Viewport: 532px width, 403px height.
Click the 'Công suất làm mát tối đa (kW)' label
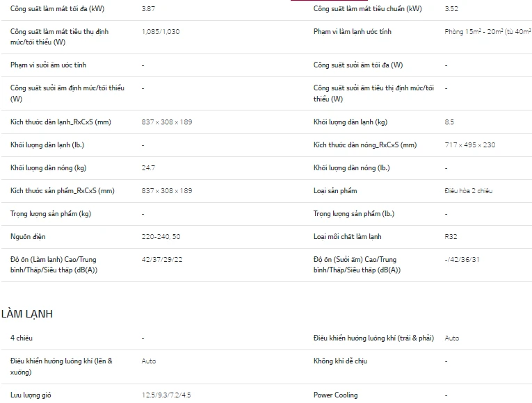[58, 9]
